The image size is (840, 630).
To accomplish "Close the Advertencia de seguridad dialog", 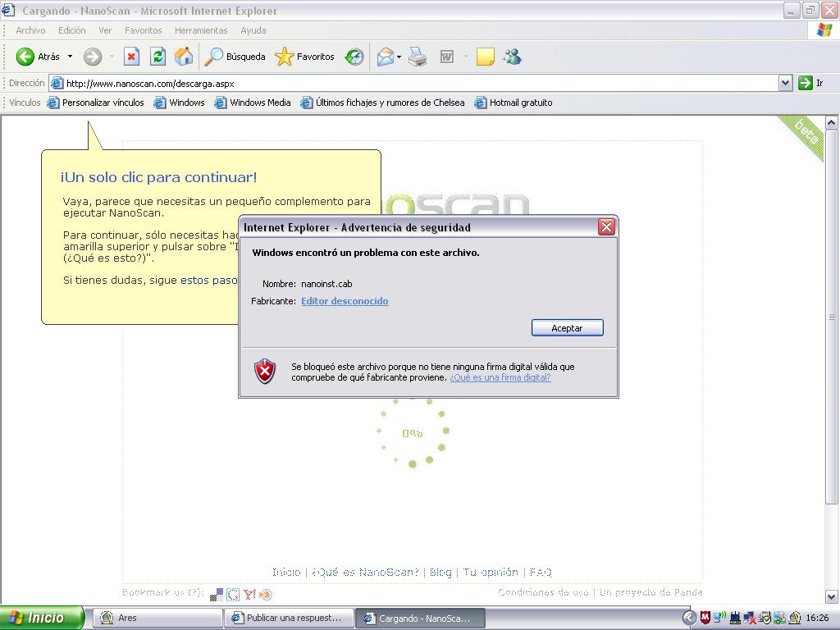I will [x=606, y=227].
